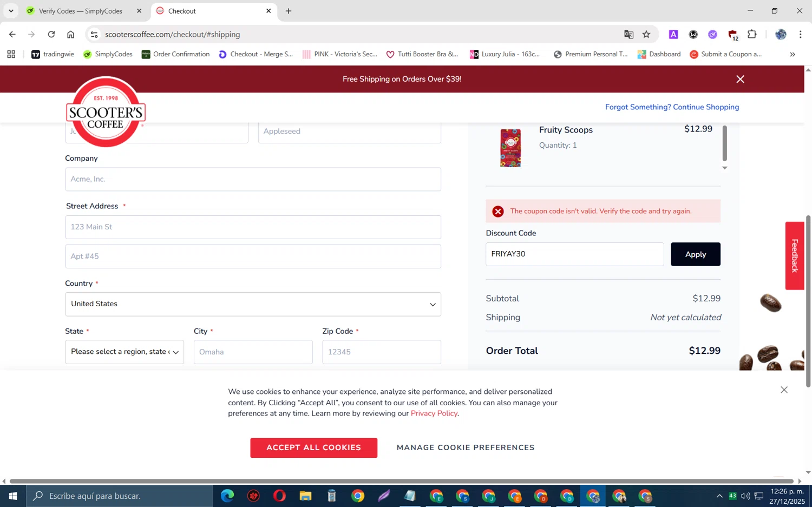Open the Order Confirmation bookmark

[175, 54]
